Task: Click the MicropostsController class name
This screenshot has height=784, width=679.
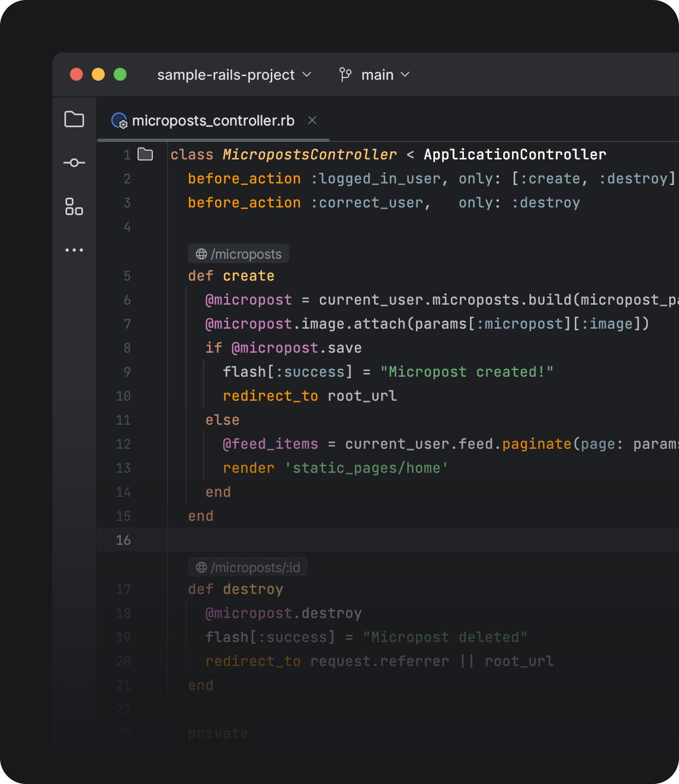Action: (309, 155)
